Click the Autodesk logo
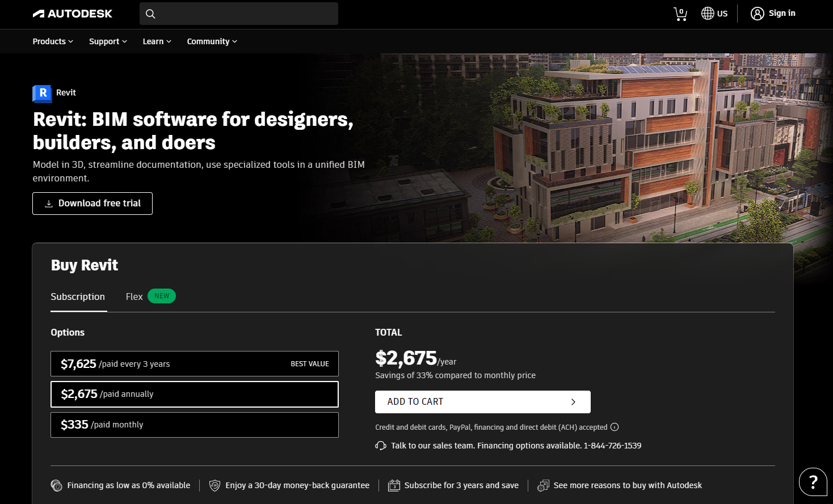This screenshot has width=833, height=504. pos(73,14)
